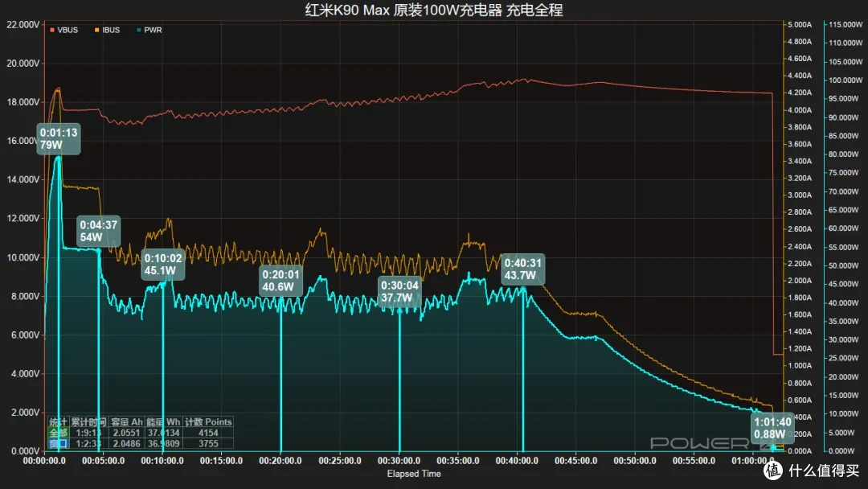Toggle the VBUS series in the legend
The width and height of the screenshot is (868, 489).
(63, 30)
